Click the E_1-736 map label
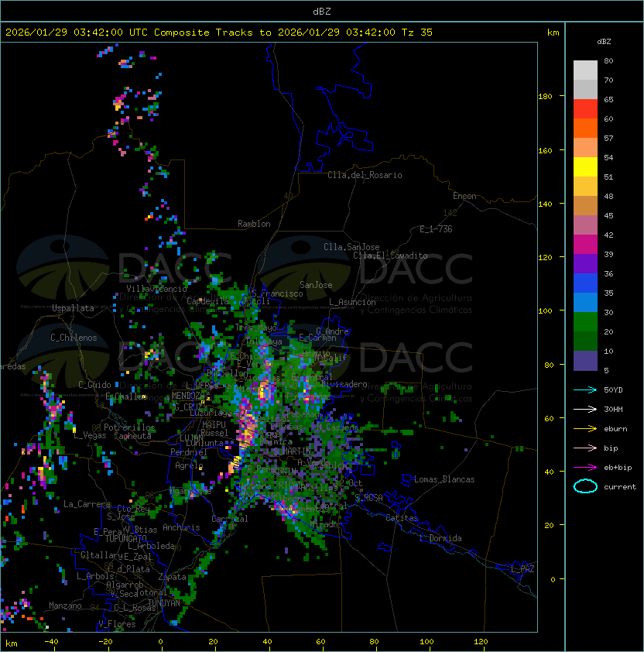This screenshot has width=644, height=652. coord(436,229)
